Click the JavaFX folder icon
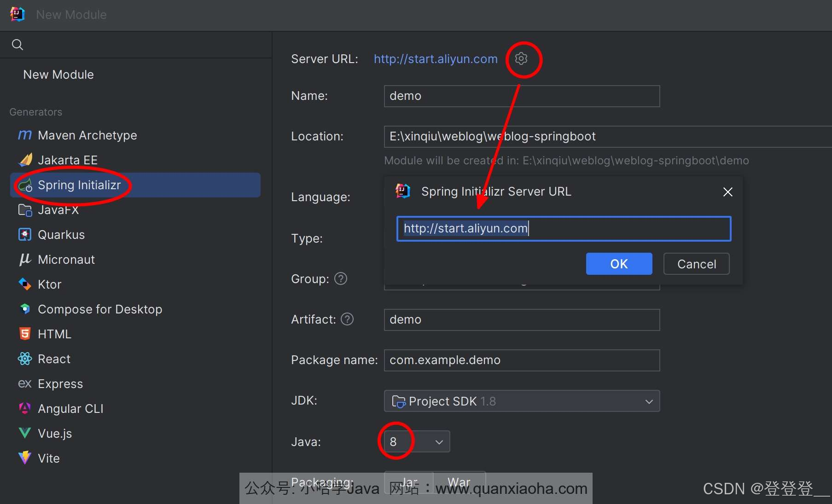 [25, 210]
